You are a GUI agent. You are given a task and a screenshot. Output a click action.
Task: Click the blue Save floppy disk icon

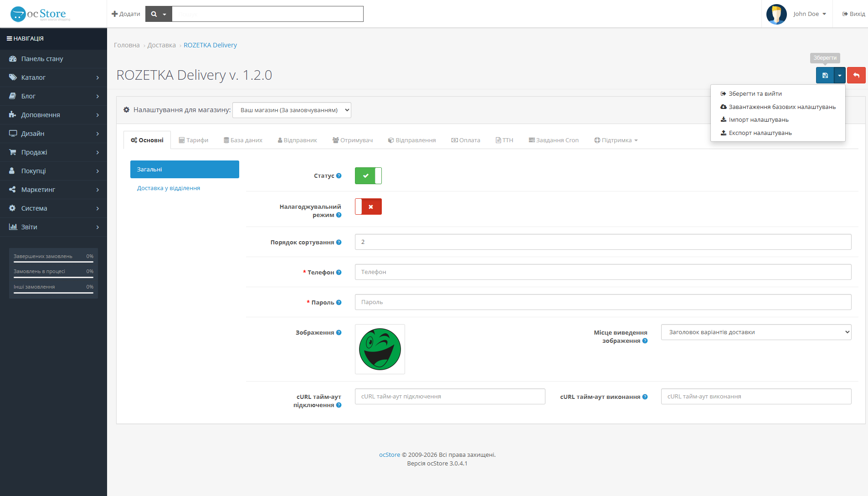pyautogui.click(x=825, y=75)
